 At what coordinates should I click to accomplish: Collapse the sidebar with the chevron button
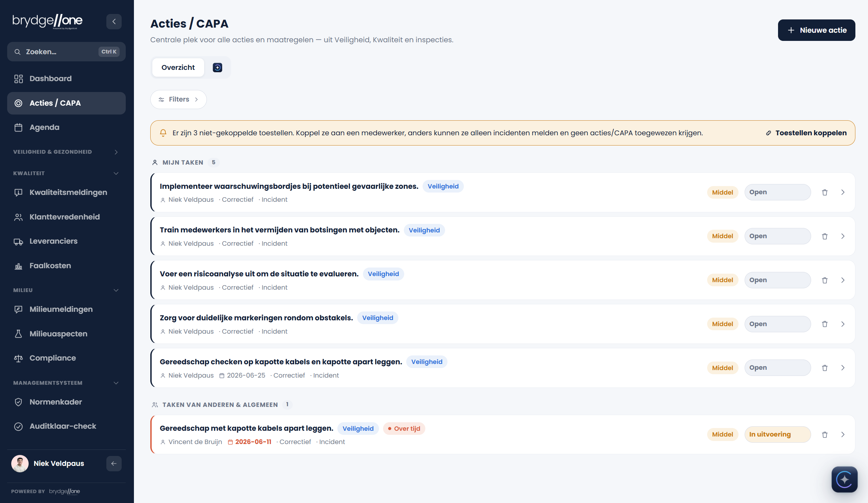[114, 21]
